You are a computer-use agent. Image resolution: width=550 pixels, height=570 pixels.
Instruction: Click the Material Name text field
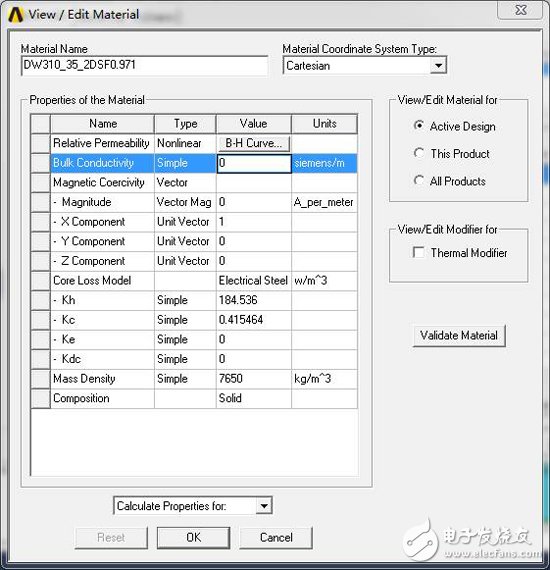click(144, 65)
